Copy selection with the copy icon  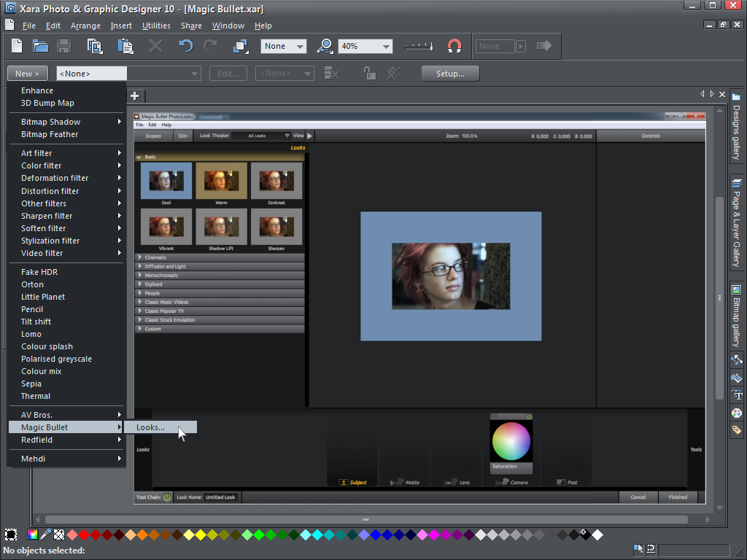(x=94, y=46)
